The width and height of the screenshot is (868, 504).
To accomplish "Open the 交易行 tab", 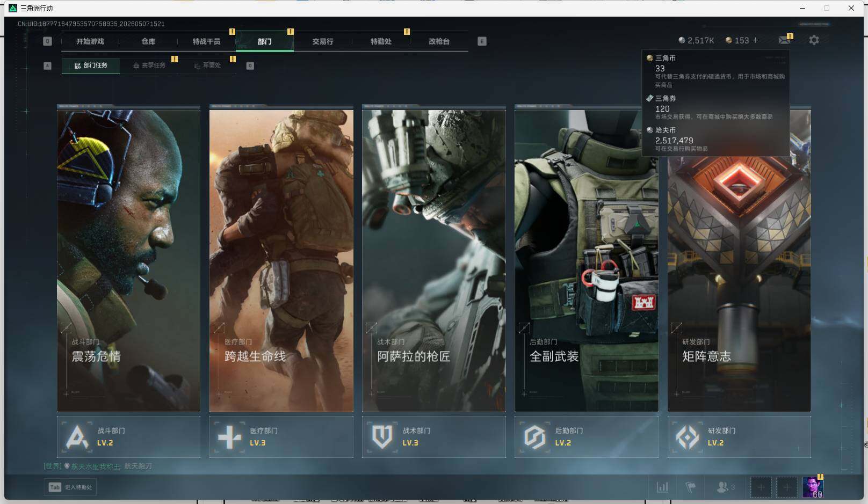I will pos(323,41).
